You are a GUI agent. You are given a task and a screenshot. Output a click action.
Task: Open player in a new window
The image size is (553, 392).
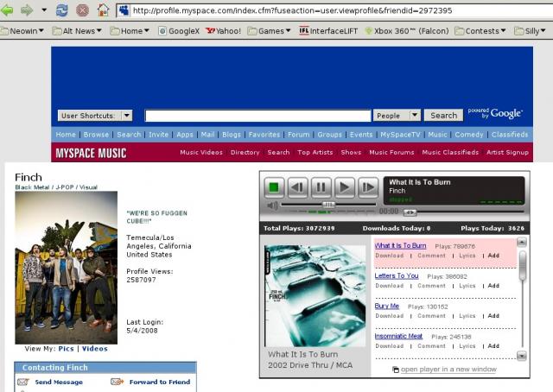[x=445, y=369]
